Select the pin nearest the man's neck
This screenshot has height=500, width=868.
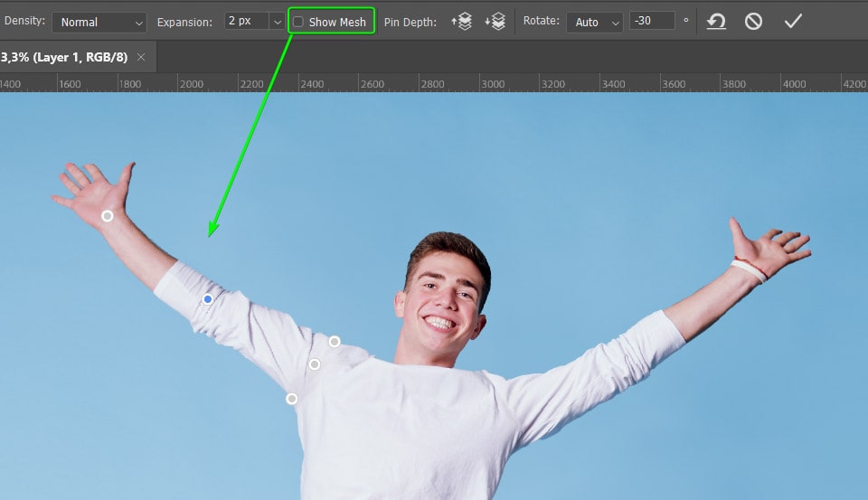(x=335, y=342)
